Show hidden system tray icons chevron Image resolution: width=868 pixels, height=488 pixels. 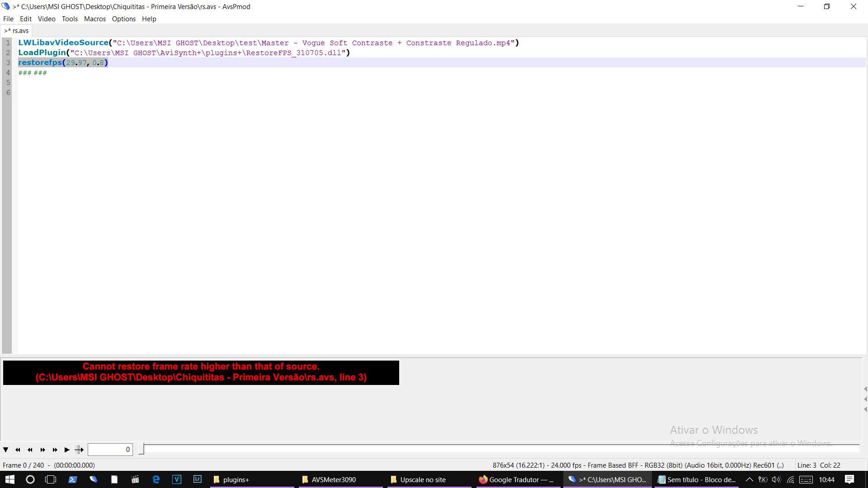pos(749,479)
